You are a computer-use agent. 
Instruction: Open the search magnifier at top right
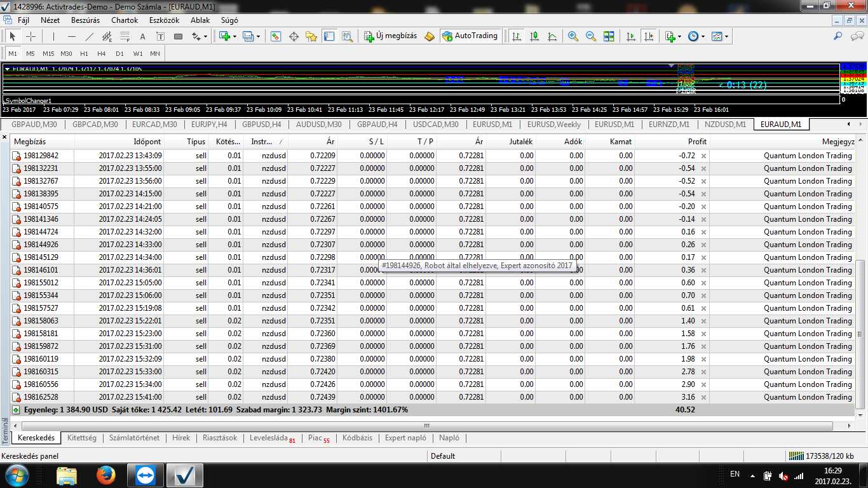click(838, 36)
